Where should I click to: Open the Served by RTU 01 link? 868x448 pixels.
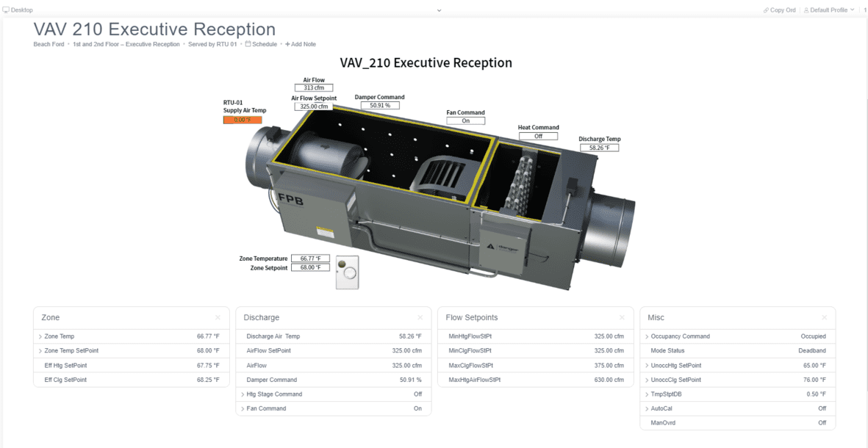(x=212, y=44)
